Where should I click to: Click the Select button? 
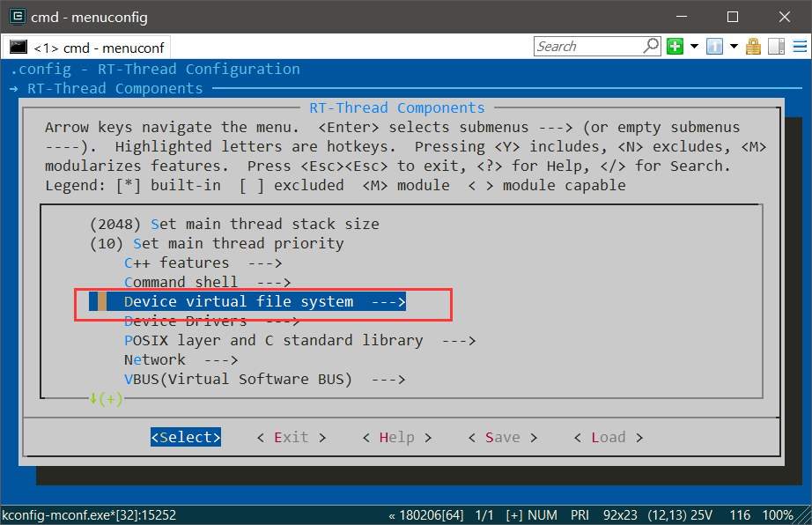coord(186,438)
